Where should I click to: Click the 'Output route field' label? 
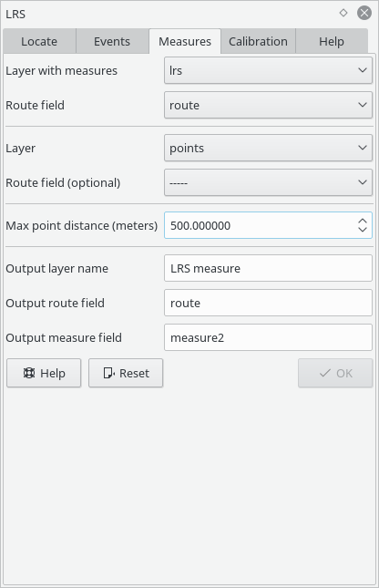click(55, 303)
